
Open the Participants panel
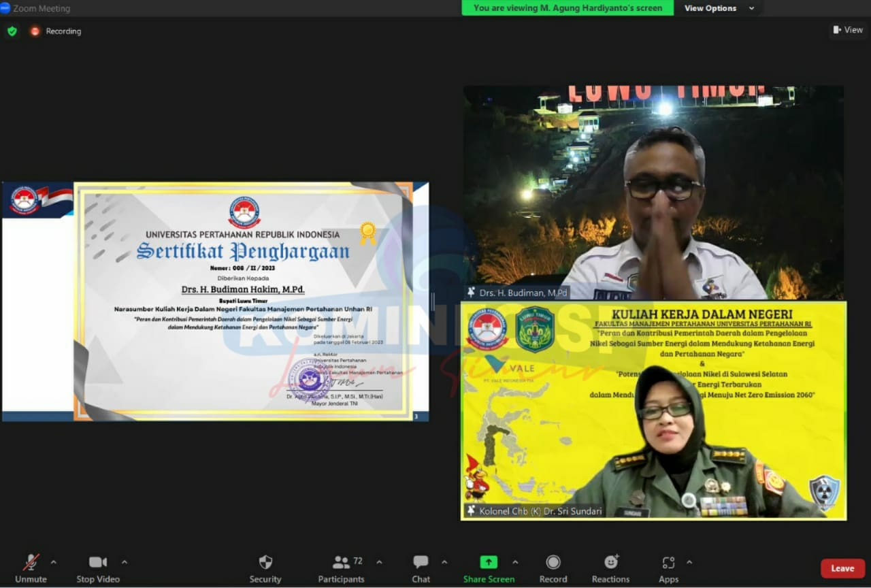click(341, 569)
